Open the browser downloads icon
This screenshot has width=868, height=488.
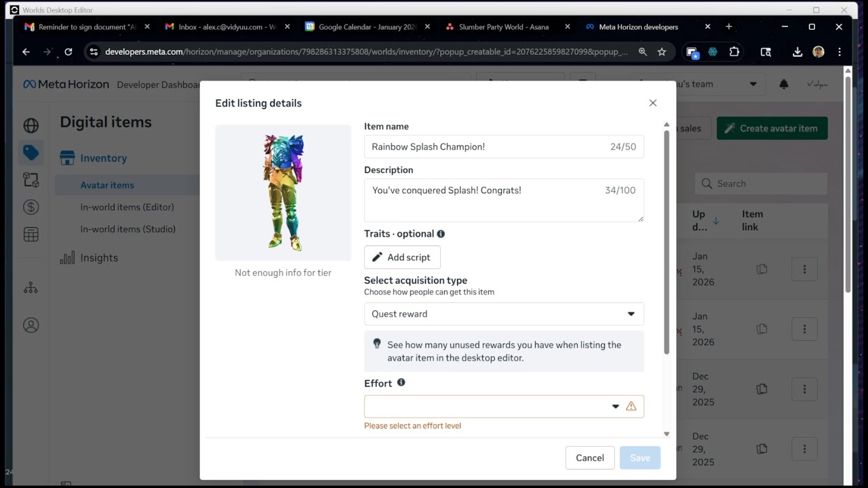pyautogui.click(x=797, y=52)
